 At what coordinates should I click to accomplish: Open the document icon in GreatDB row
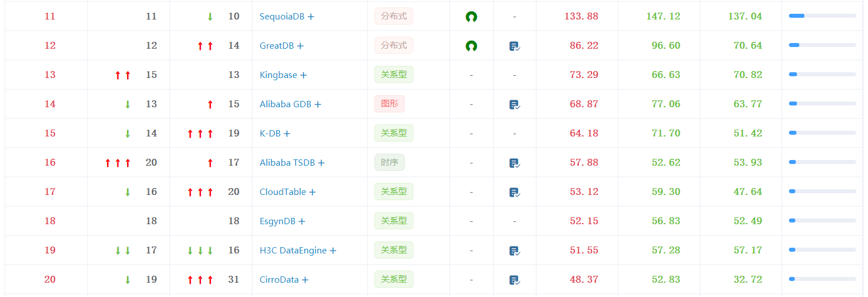(x=514, y=46)
